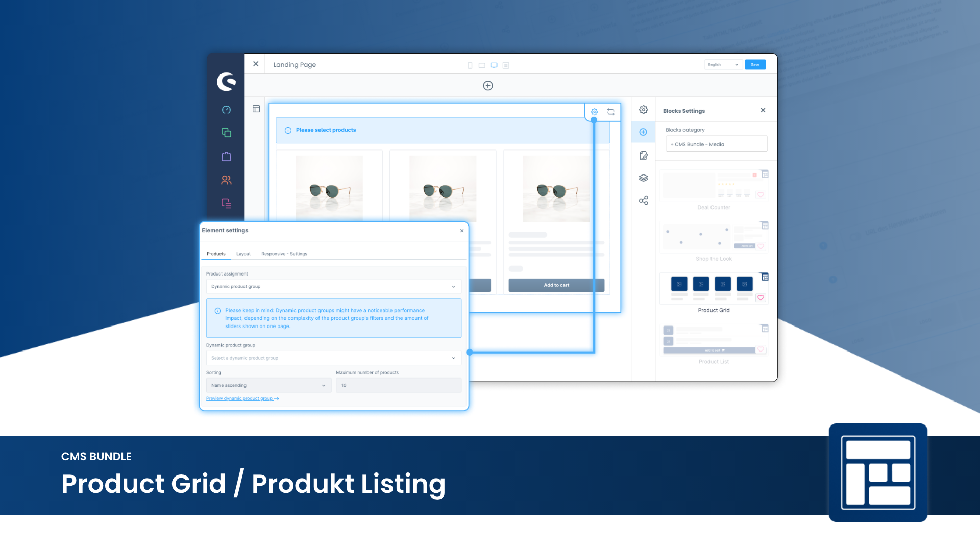Open the Dashboard gauge icon in sidebar

click(226, 110)
